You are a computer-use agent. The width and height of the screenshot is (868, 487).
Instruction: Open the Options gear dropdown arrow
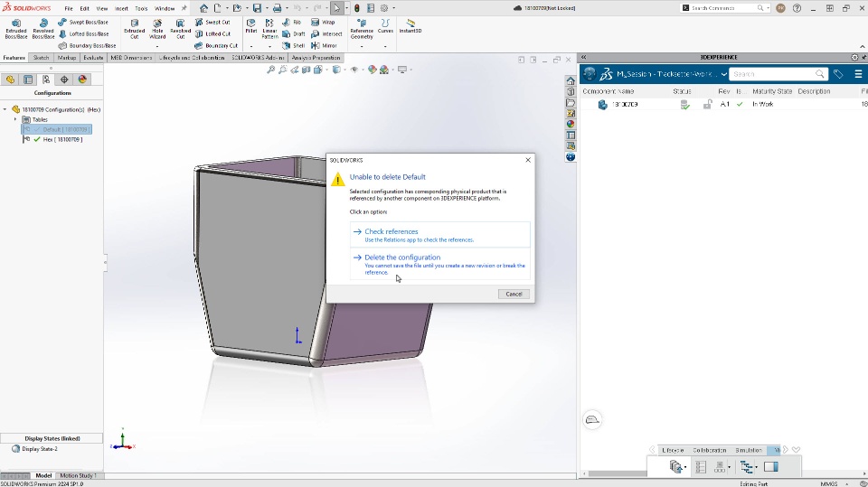pyautogui.click(x=393, y=8)
